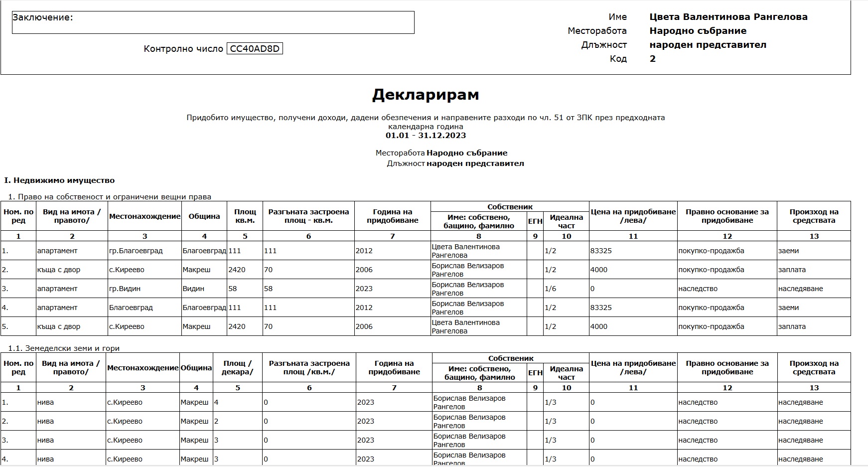Click Произход на средствата header in farmland table

click(814, 367)
